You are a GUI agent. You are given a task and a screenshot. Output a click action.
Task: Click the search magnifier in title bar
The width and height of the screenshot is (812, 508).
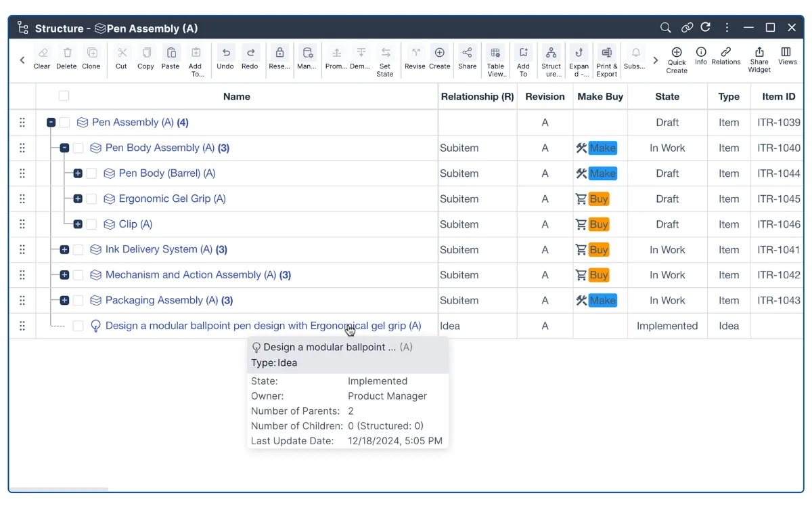coord(666,28)
